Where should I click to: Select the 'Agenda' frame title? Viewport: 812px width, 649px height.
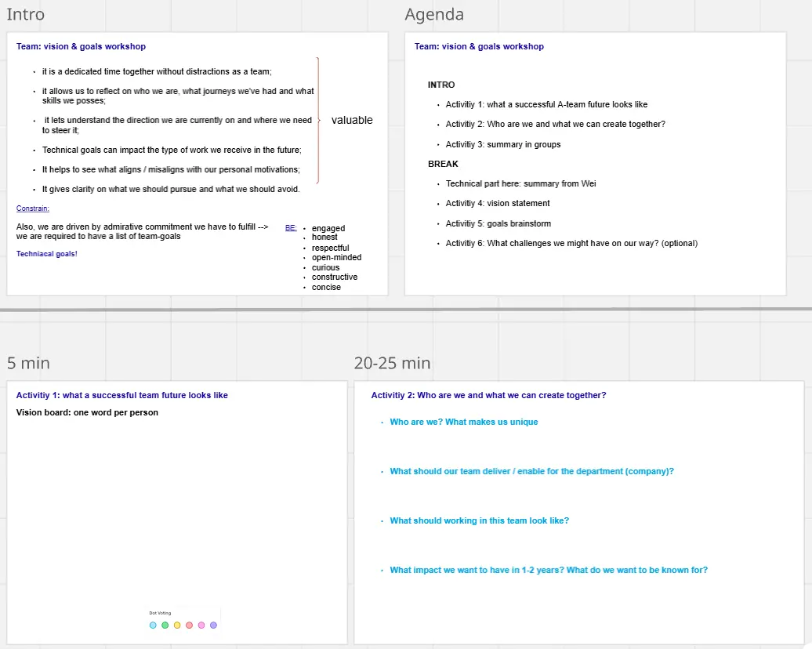click(x=434, y=15)
